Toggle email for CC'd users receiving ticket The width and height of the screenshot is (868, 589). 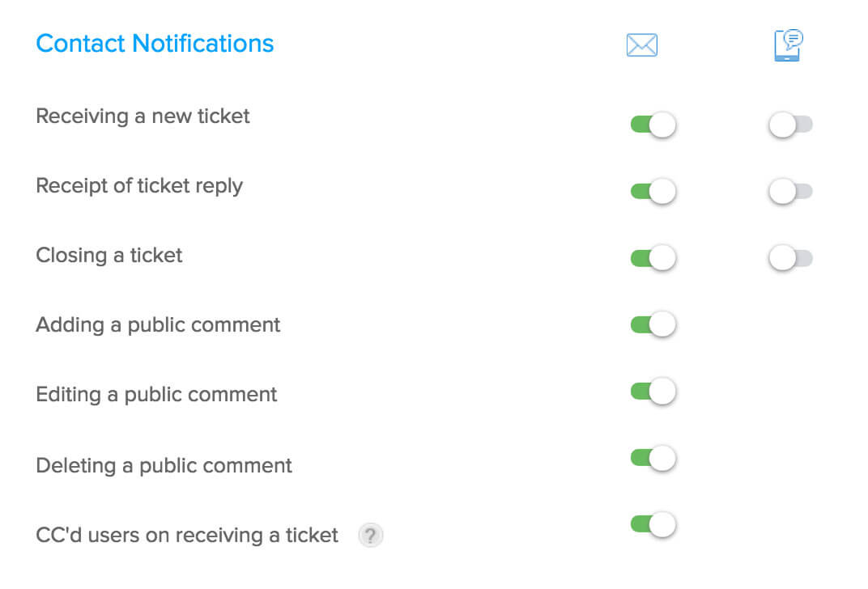pyautogui.click(x=653, y=525)
